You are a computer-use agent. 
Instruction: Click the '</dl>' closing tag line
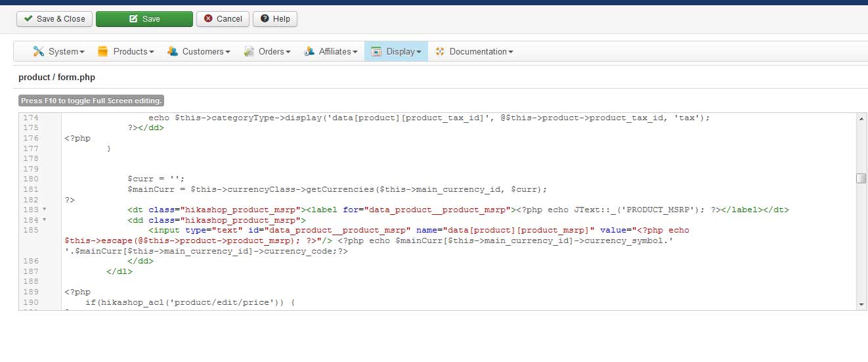[119, 271]
